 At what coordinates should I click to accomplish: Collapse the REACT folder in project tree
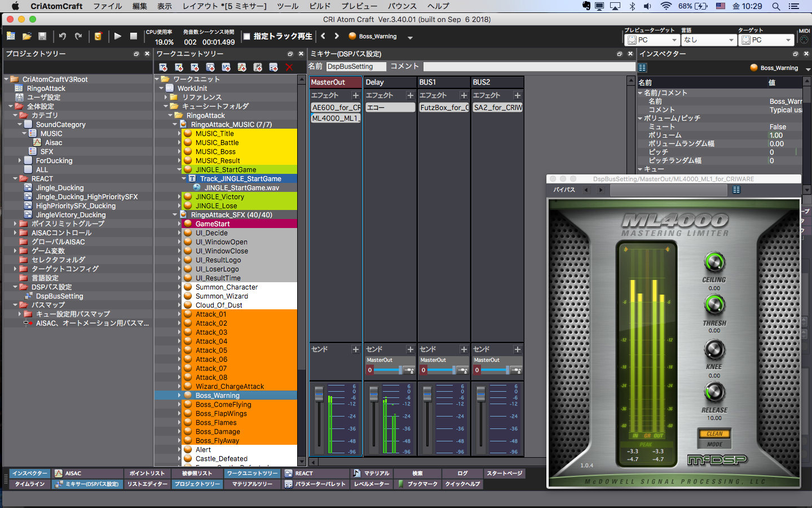tap(15, 179)
